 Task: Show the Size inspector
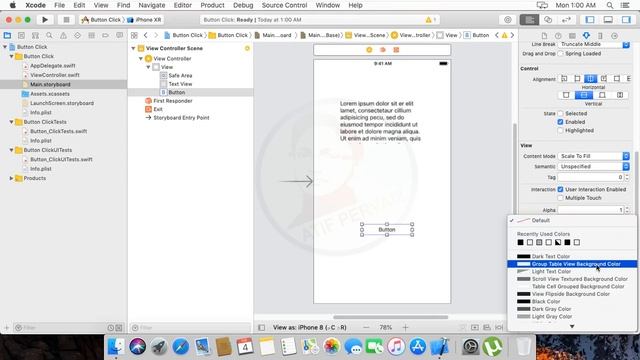[600, 36]
